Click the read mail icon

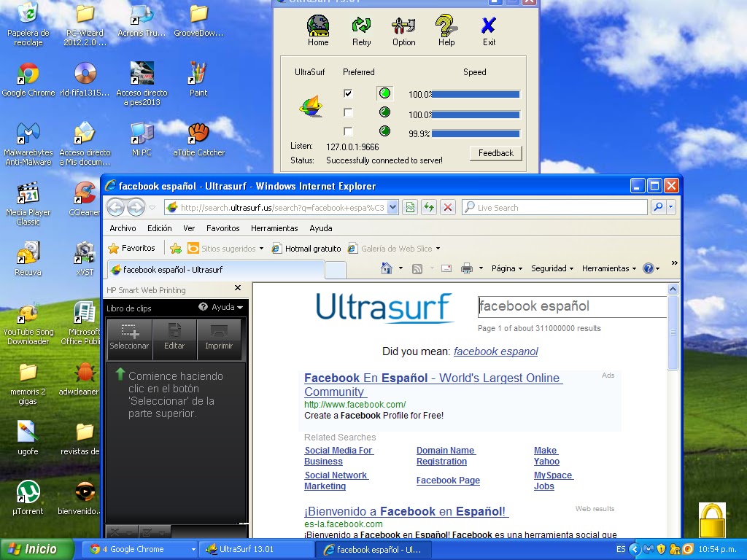pos(446,268)
